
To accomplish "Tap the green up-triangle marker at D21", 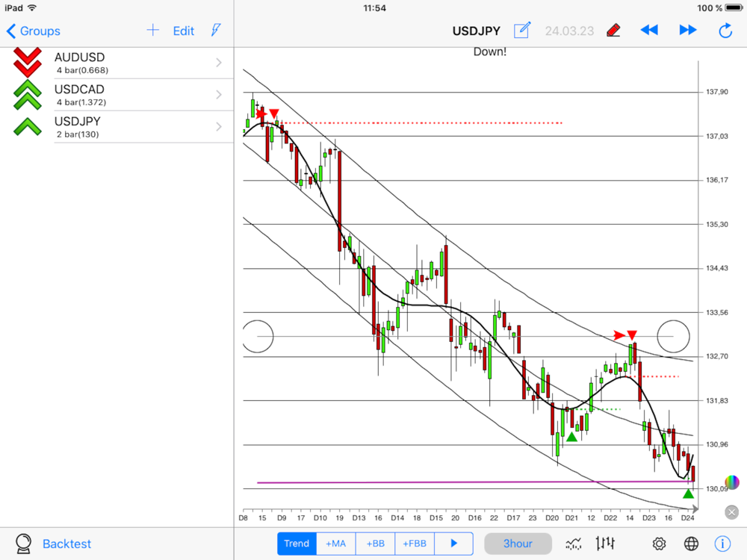I will (x=571, y=437).
